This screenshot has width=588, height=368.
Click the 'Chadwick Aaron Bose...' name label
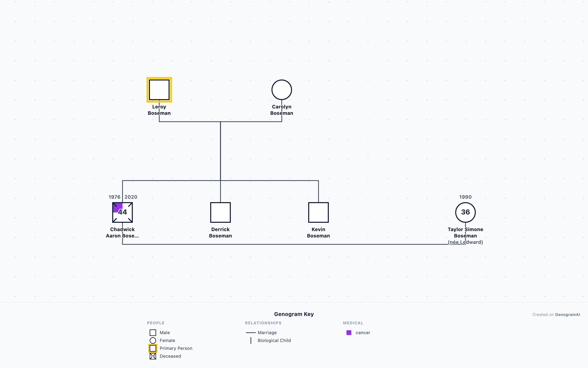(122, 233)
